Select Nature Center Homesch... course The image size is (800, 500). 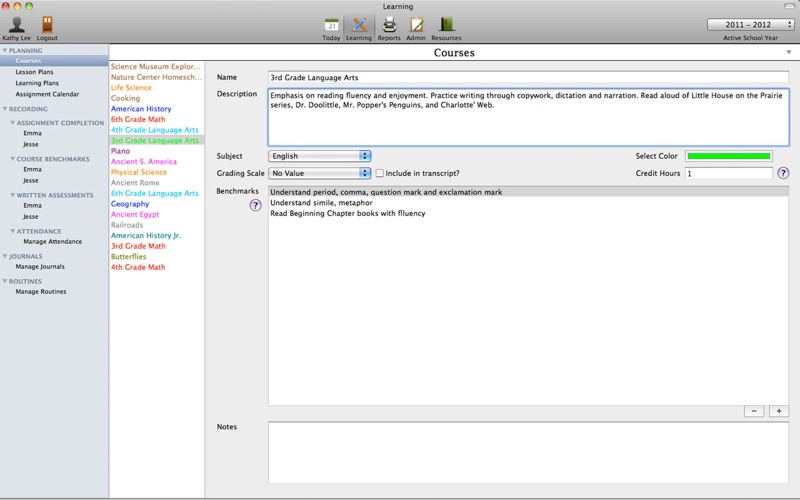[156, 77]
